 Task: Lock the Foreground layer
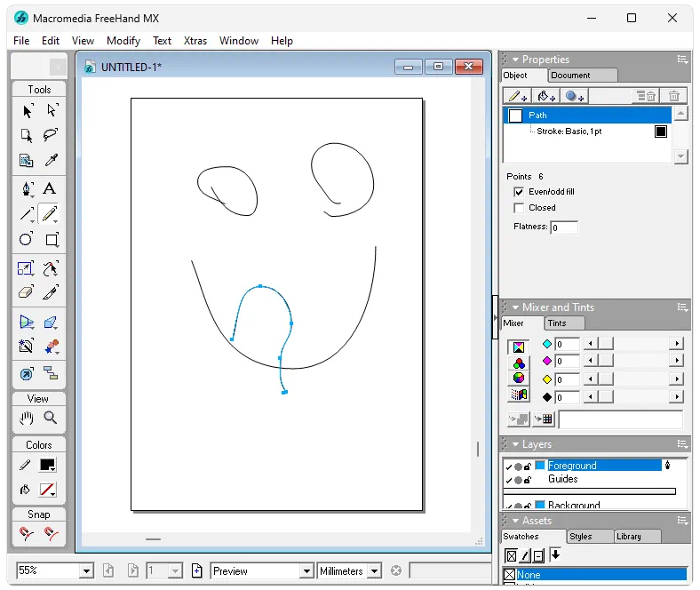click(528, 466)
